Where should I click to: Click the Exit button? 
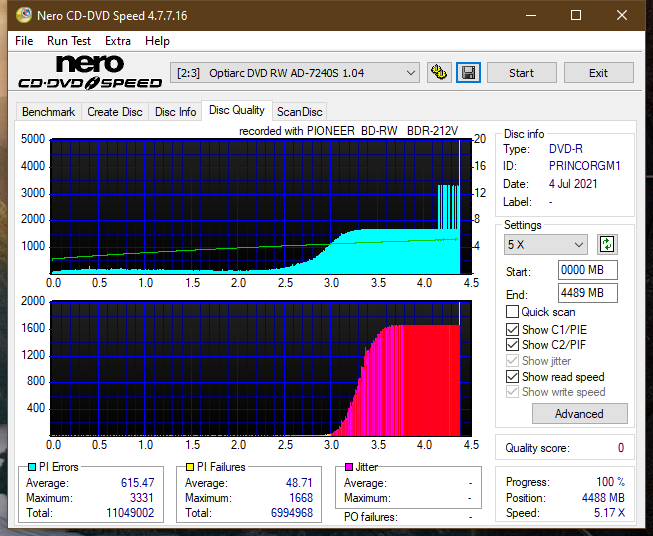pyautogui.click(x=598, y=73)
